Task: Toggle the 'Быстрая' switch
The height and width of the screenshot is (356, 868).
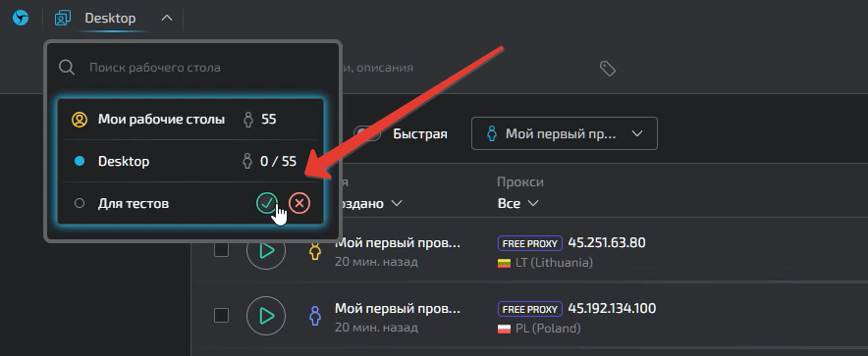Action: point(367,133)
